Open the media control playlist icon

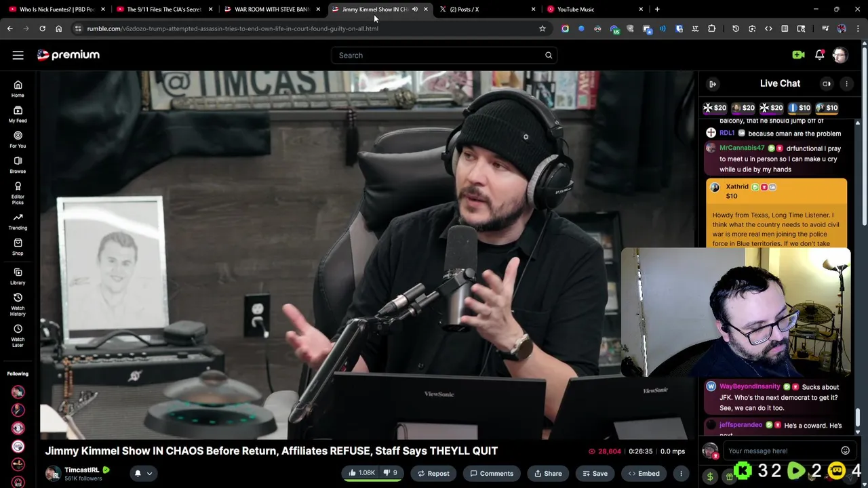825,28
